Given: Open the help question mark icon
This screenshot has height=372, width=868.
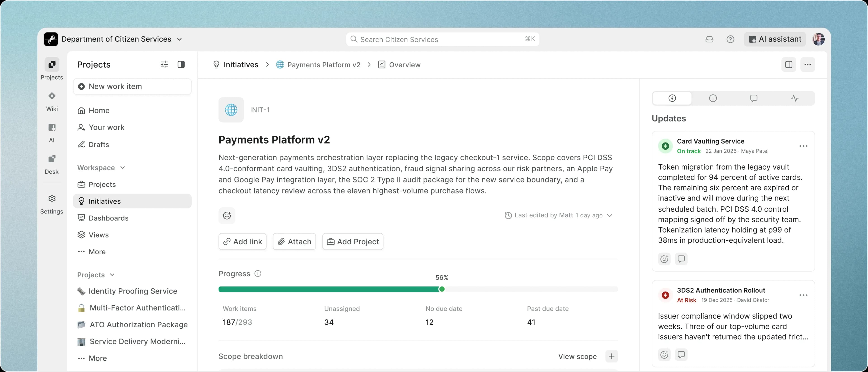Looking at the screenshot, I should [x=730, y=39].
